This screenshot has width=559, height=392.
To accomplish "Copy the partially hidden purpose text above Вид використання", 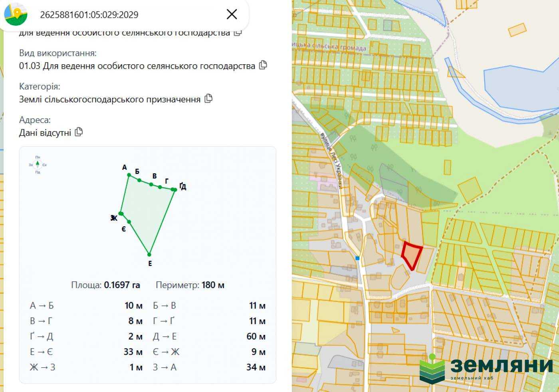I will pos(238,32).
